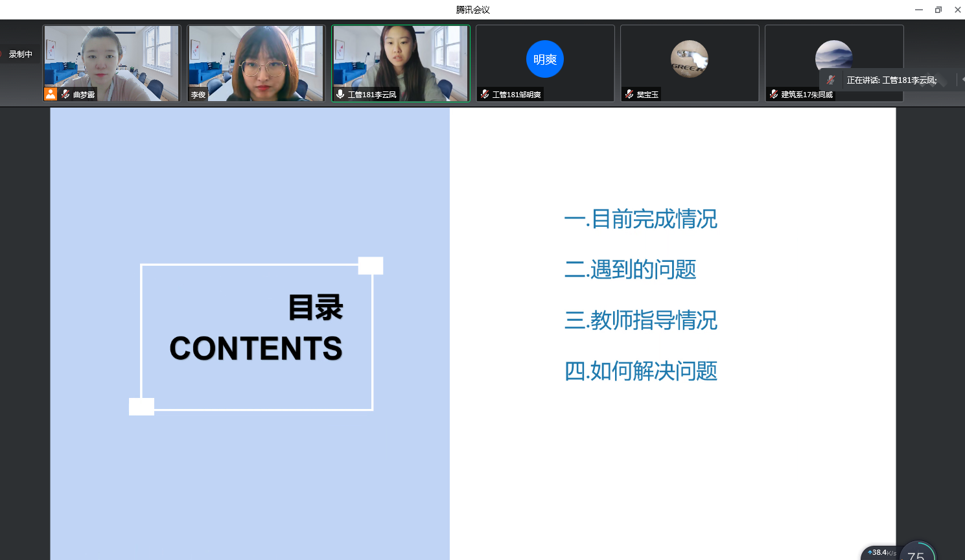The image size is (965, 560).
Task: Select 李俊's video thumbnail
Action: click(256, 63)
